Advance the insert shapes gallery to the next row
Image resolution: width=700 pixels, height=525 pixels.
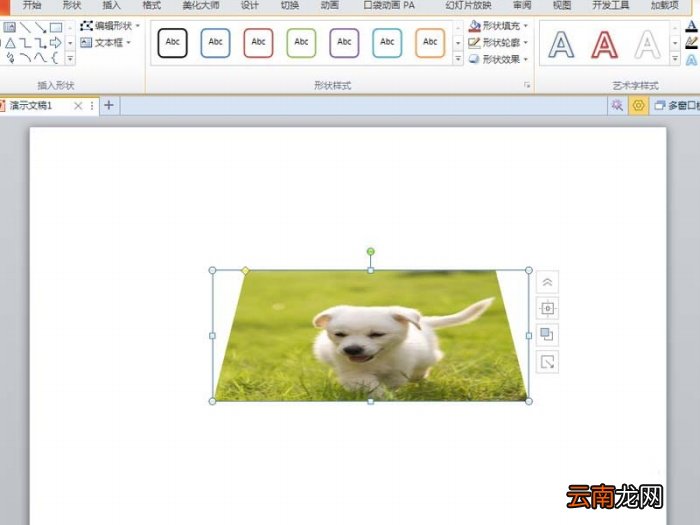click(x=70, y=43)
